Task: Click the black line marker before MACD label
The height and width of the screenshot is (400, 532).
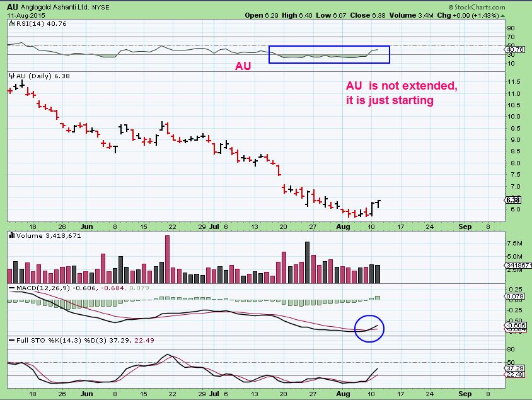Action: click(12, 288)
